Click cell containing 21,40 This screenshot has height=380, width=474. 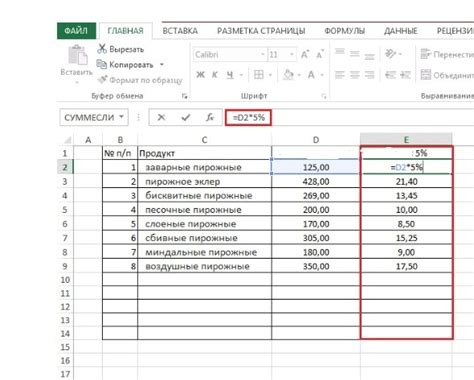(x=406, y=181)
